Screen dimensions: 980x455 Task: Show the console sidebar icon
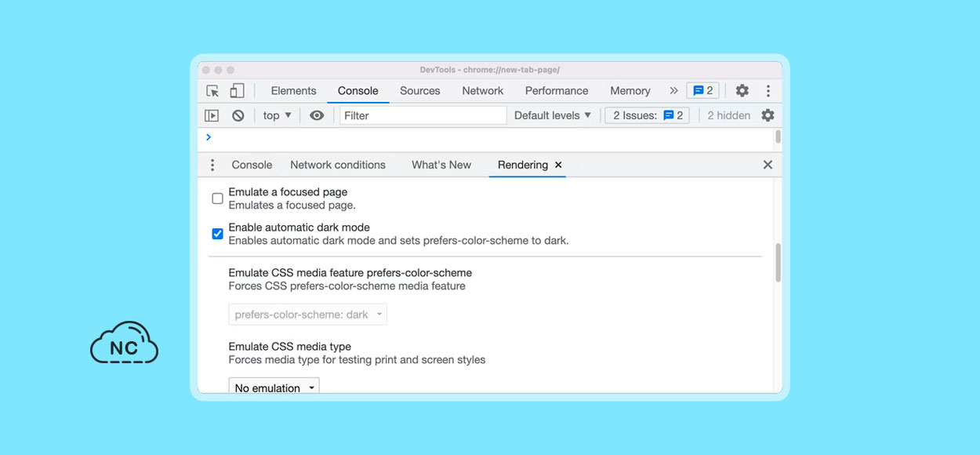212,115
